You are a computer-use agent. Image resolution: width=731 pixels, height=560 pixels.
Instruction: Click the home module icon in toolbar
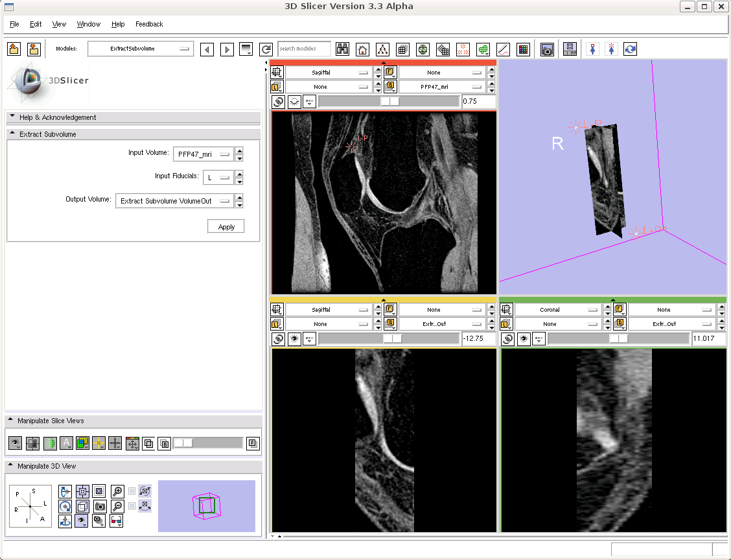click(363, 49)
